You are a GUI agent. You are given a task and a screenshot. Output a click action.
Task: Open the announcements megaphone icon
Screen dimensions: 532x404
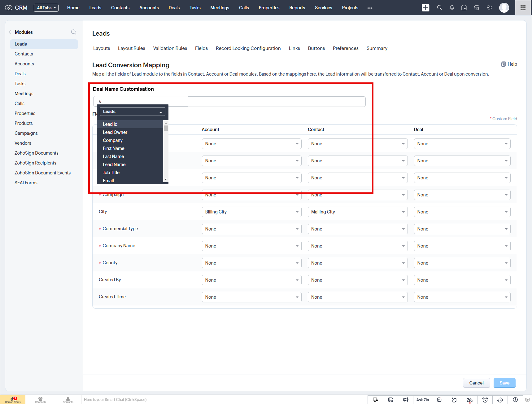406,400
